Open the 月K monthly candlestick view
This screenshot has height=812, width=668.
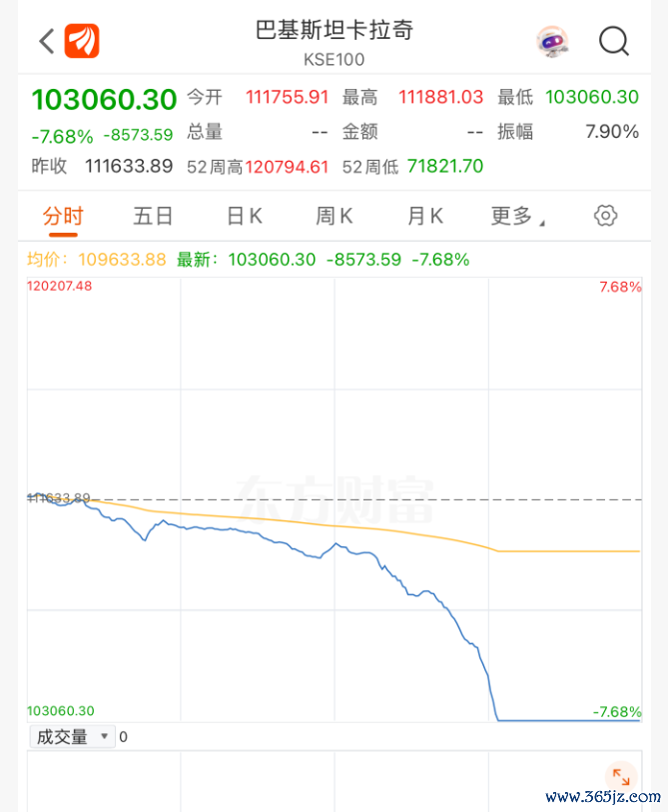pyautogui.click(x=423, y=216)
